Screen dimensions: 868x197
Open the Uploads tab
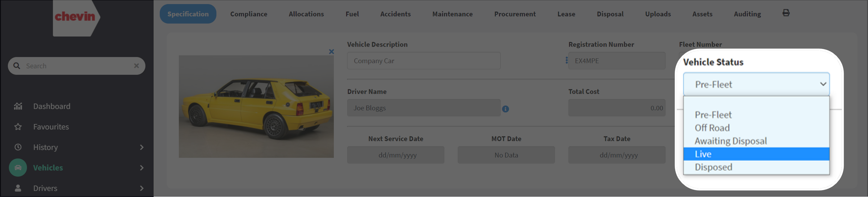[658, 14]
